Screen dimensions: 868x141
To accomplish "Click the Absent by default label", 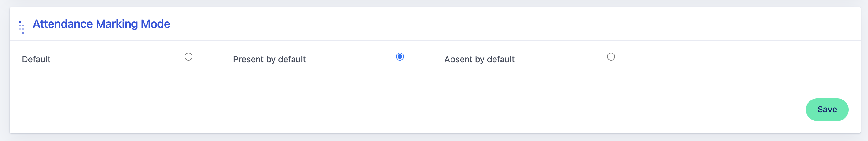I will pos(479,60).
